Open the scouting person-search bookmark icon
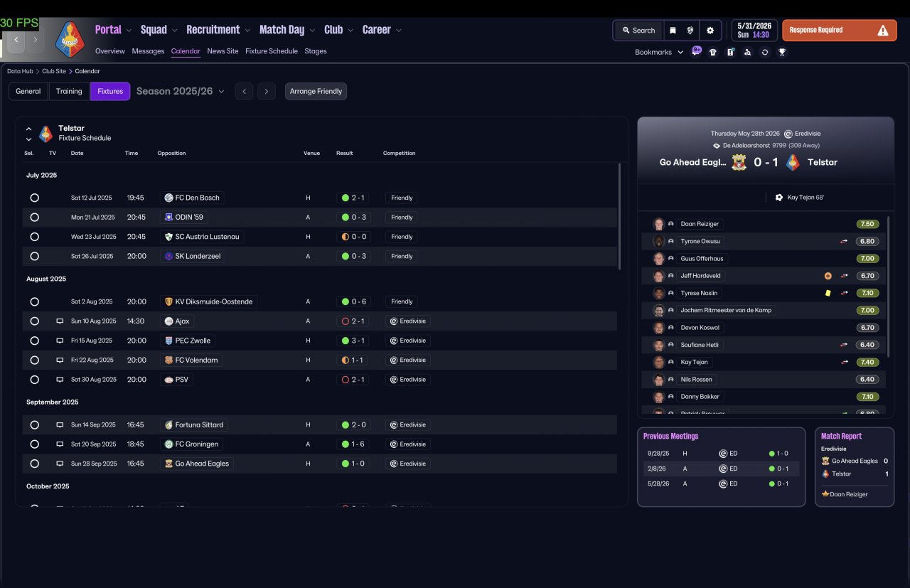The width and height of the screenshot is (910, 588). [747, 52]
